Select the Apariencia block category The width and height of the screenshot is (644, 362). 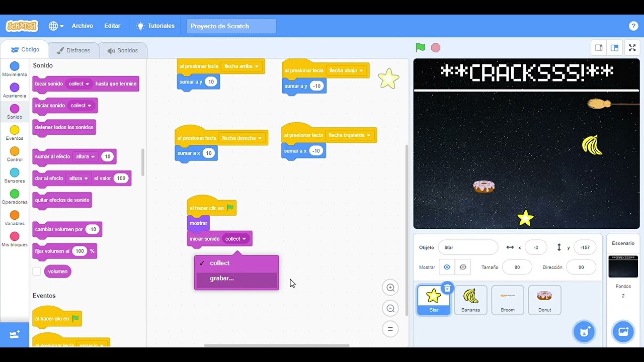(15, 90)
